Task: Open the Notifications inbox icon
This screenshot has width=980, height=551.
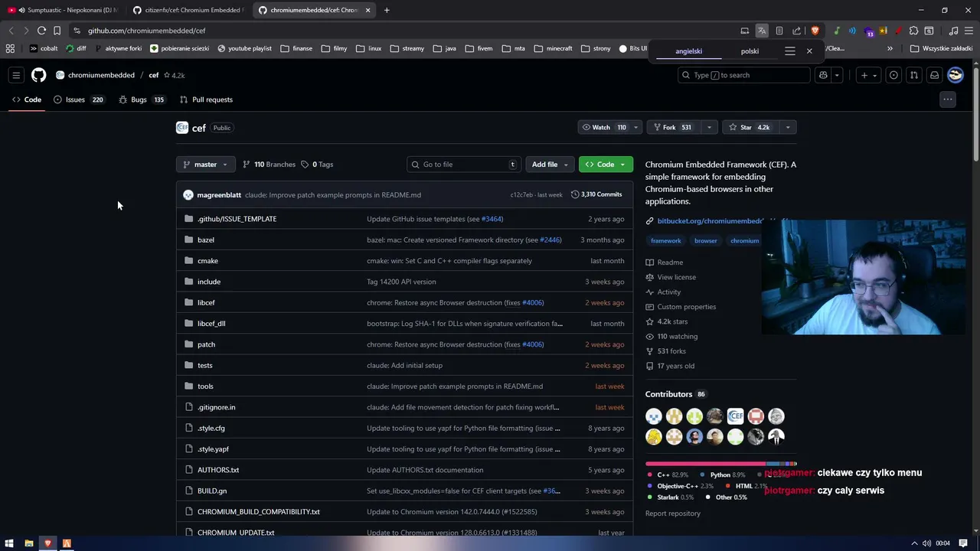Action: point(934,75)
